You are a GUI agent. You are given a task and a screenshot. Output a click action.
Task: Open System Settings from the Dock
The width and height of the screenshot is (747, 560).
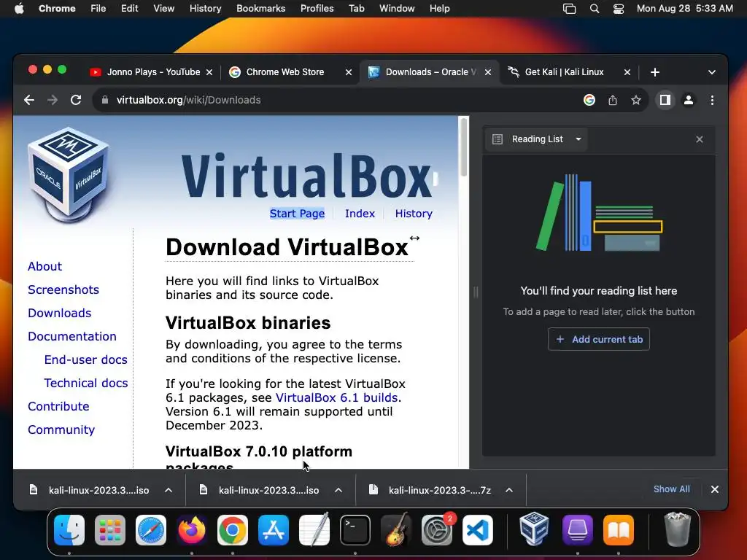click(x=437, y=530)
